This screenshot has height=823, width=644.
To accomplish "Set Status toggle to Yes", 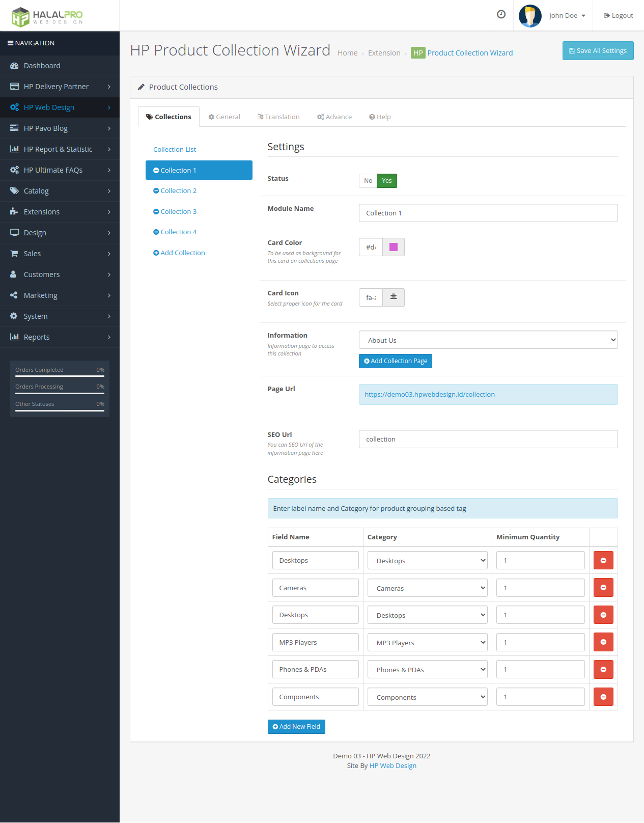I will 387,181.
